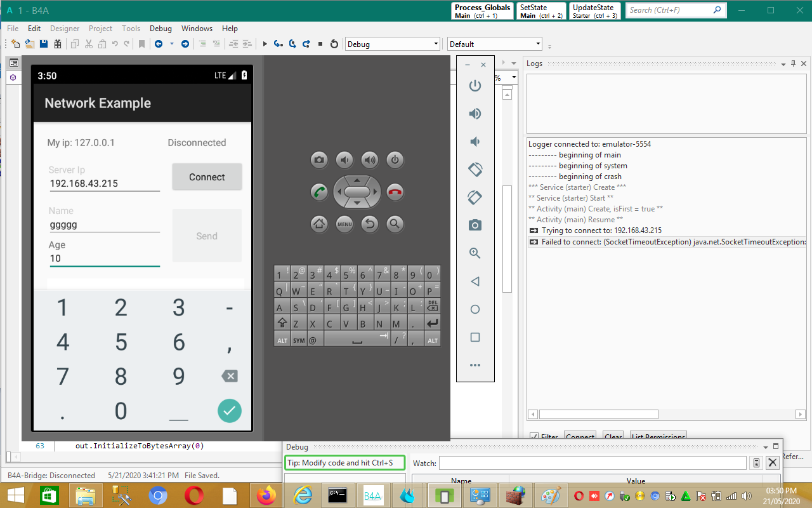812x508 pixels.
Task: Open the Debug panel options dropdown arrow
Action: [766, 447]
